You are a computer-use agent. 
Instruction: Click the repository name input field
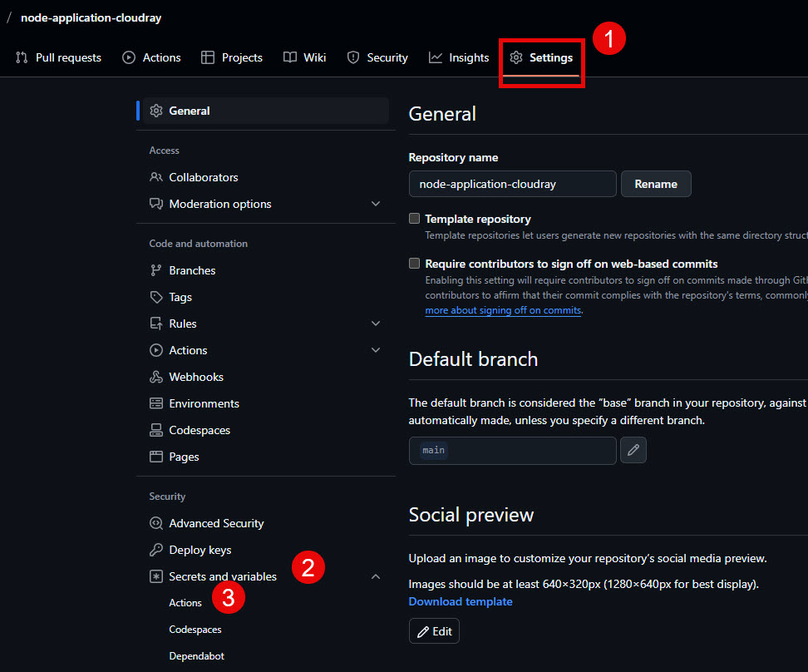[512, 184]
